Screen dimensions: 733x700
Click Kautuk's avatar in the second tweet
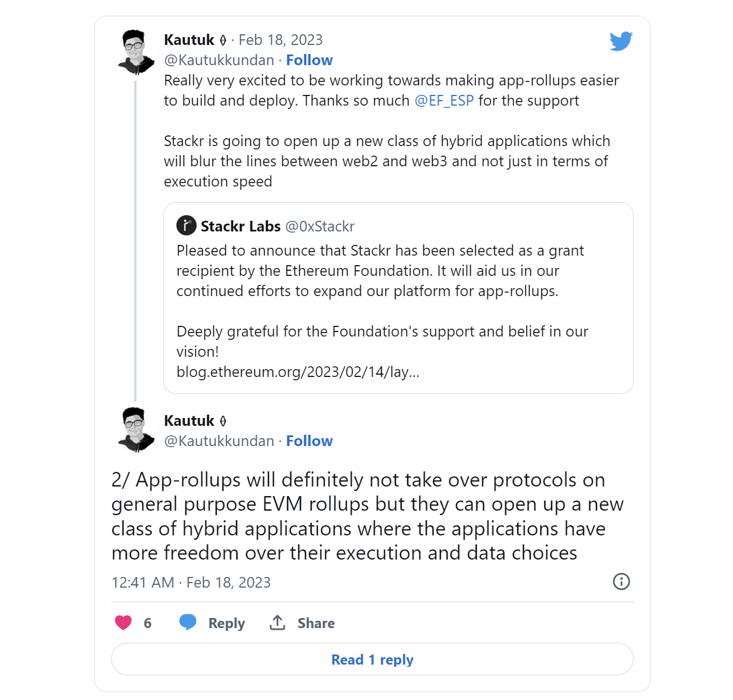point(135,430)
